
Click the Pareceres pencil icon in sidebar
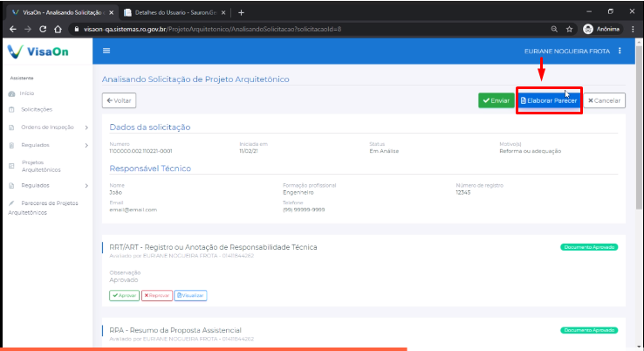11,203
